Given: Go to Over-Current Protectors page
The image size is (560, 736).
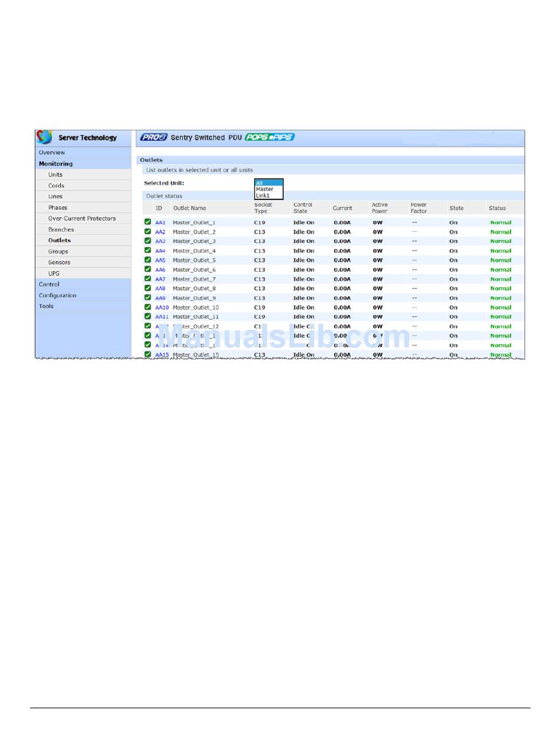Looking at the screenshot, I should (82, 218).
